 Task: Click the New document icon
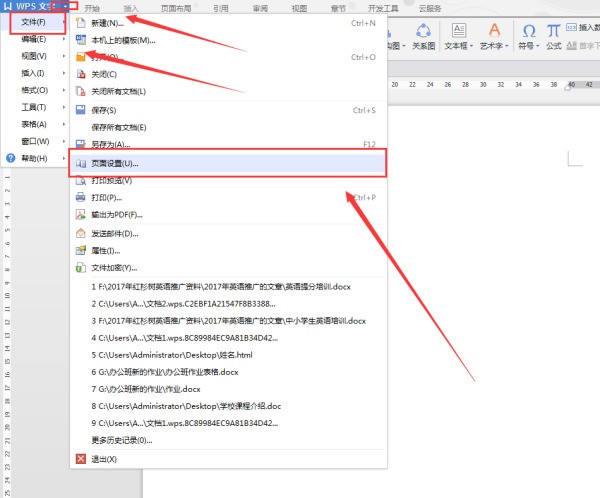pyautogui.click(x=81, y=23)
